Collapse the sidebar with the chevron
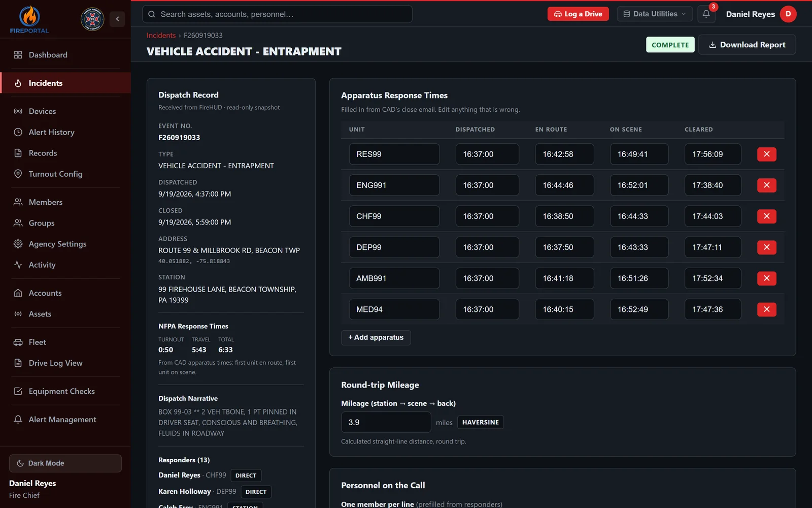This screenshot has height=508, width=812. [117, 19]
